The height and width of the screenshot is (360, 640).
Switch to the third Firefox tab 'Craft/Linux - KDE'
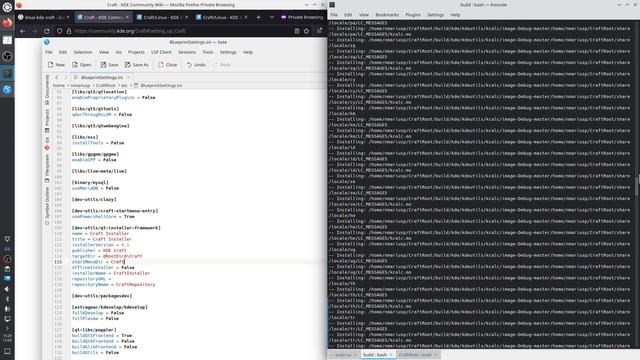point(162,17)
